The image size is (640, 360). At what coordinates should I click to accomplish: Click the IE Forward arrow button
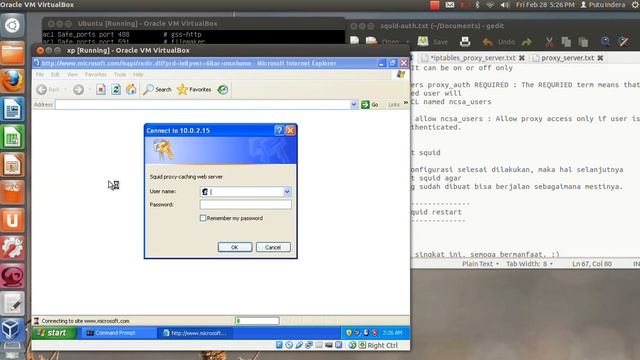click(x=78, y=89)
